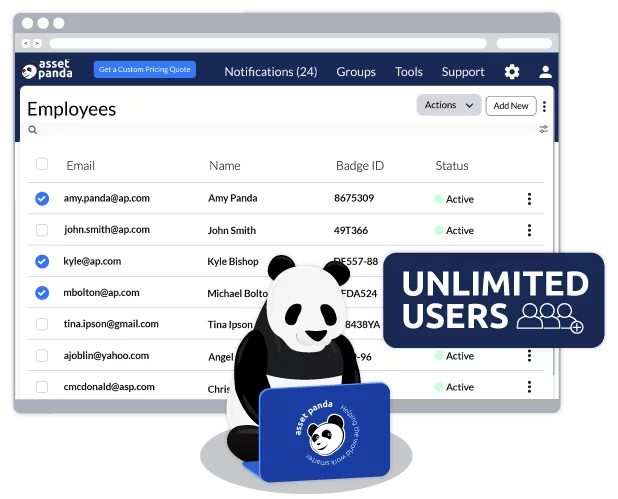Open the settings gear icon

[x=512, y=72]
